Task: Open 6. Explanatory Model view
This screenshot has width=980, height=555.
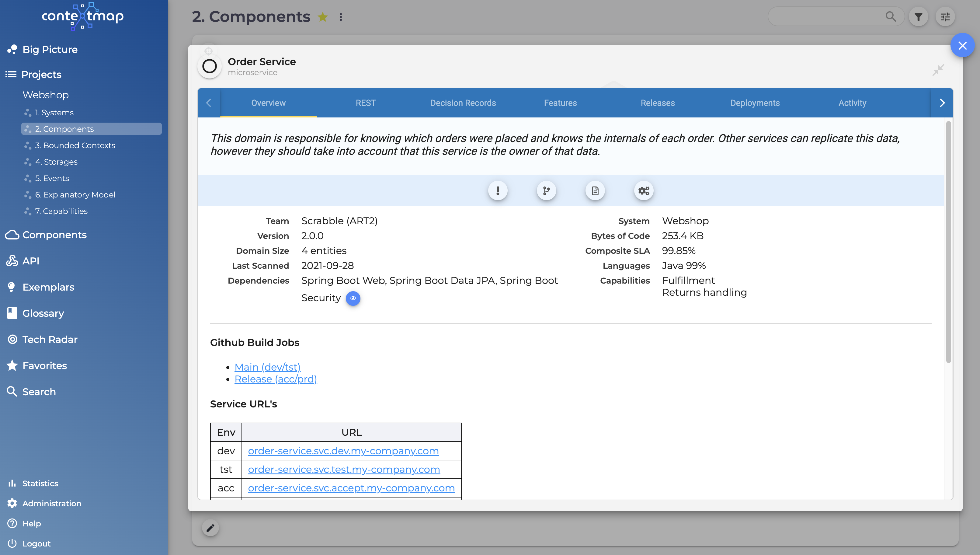Action: coord(75,194)
